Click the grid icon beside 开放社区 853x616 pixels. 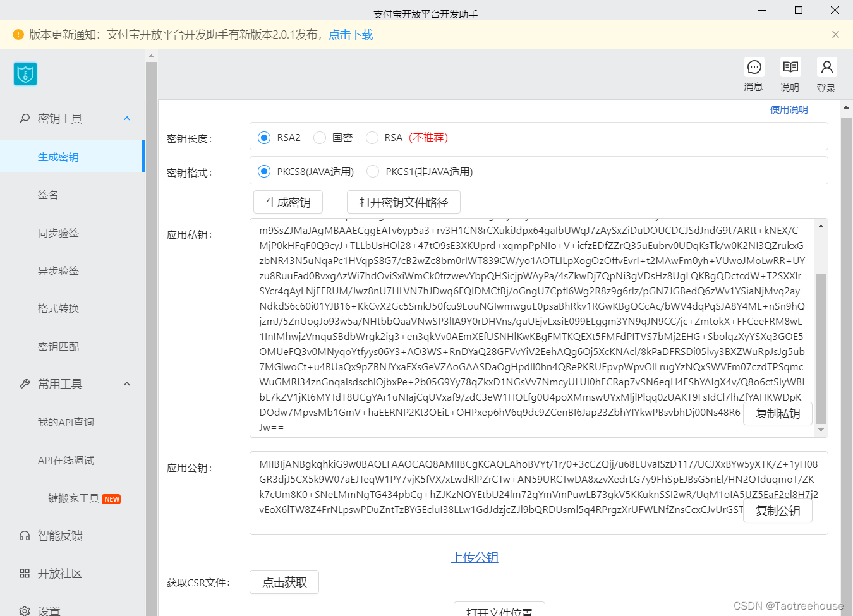(x=25, y=574)
